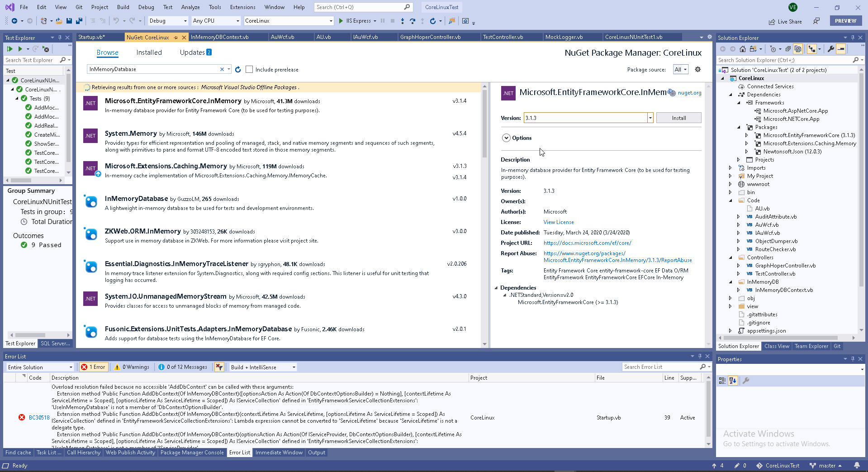This screenshot has height=472, width=868.
Task: Open the CoreLinux startup project dropdown
Action: point(288,21)
